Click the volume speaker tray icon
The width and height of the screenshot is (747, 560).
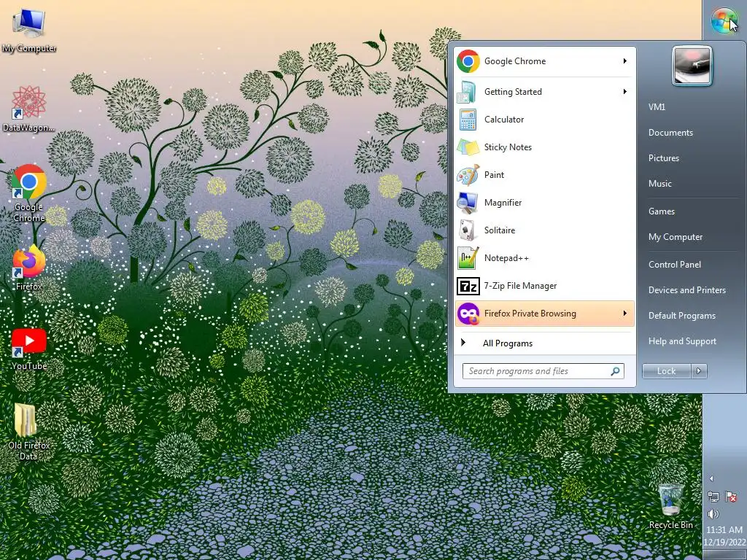pos(713,514)
